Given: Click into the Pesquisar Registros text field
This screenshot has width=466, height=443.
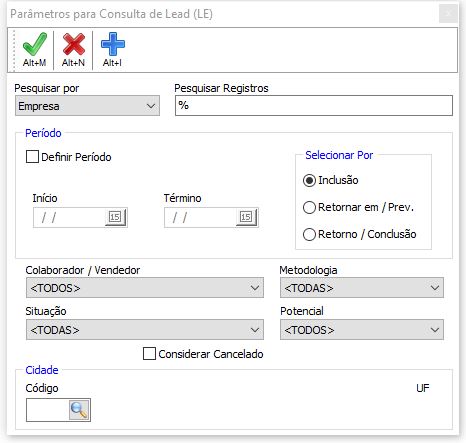Looking at the screenshot, I should tap(314, 106).
